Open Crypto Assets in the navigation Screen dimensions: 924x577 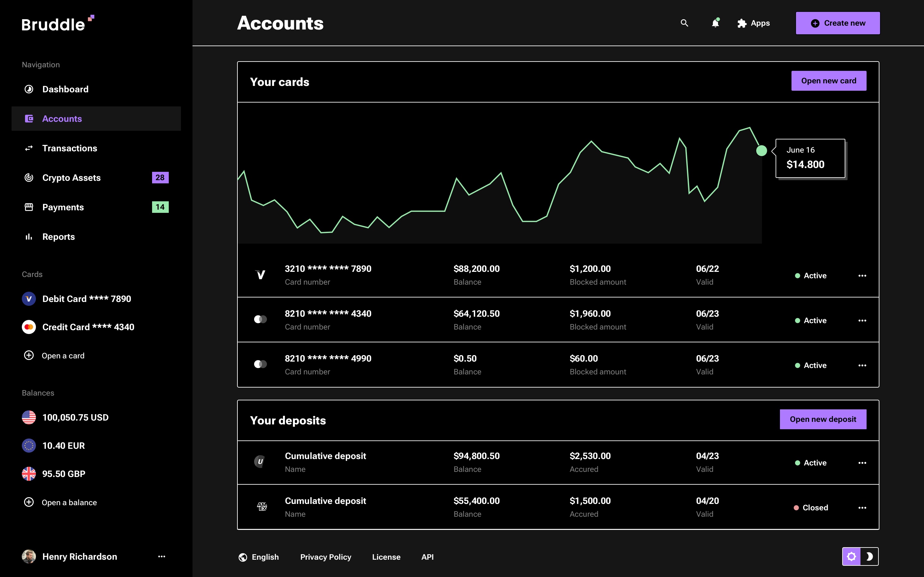(x=72, y=178)
